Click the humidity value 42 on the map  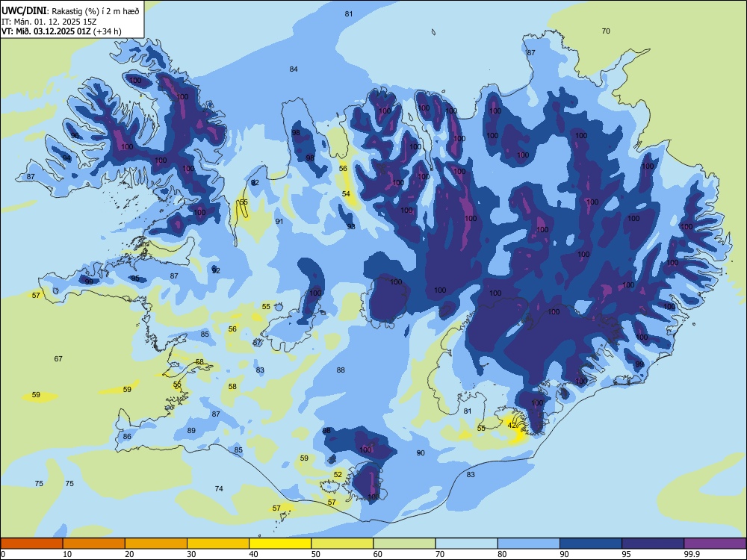pos(512,426)
